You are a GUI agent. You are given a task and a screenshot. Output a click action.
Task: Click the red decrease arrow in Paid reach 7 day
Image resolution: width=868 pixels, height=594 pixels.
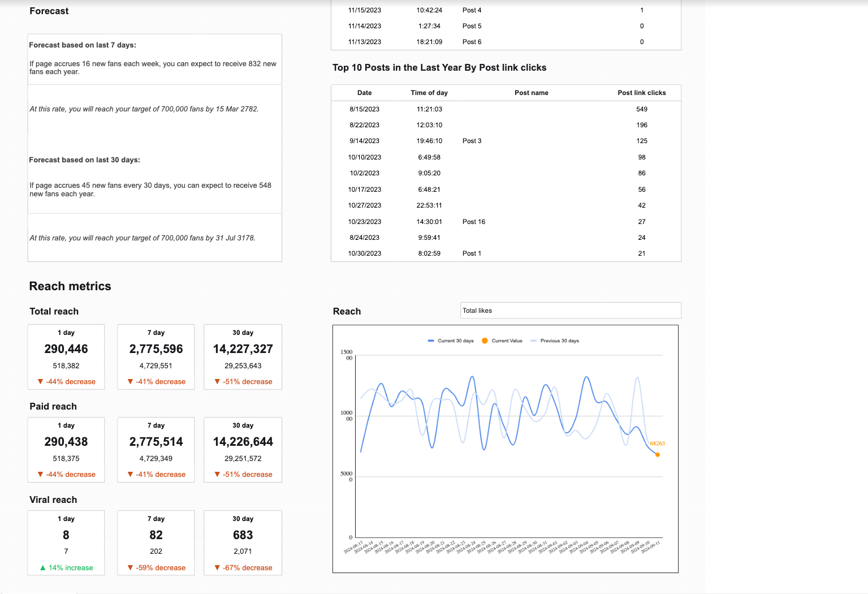[130, 474]
